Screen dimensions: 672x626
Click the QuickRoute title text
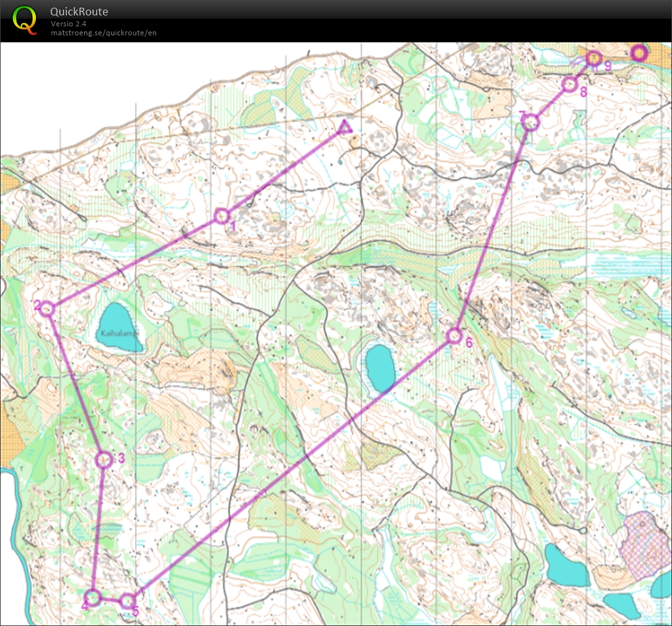(79, 12)
